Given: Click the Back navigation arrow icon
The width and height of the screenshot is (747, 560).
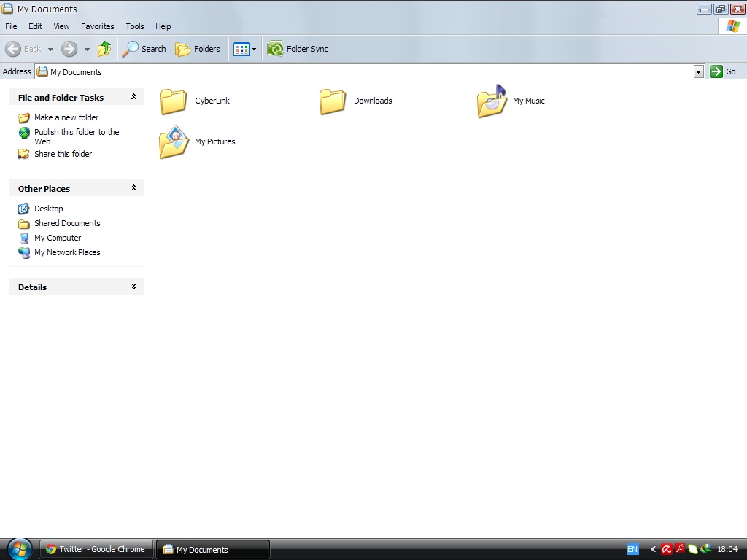Looking at the screenshot, I should (x=13, y=49).
